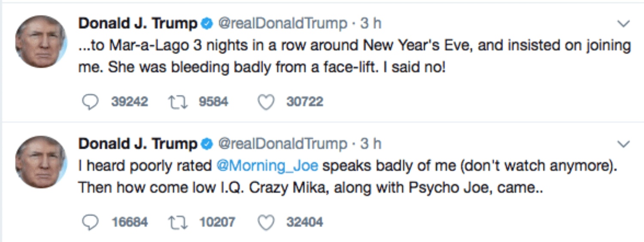
Task: Reply to the Mar-a-Lago face-lift tweet
Action: point(89,102)
